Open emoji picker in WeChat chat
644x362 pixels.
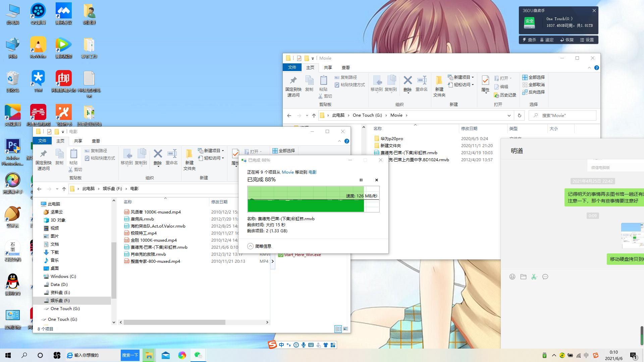click(512, 277)
